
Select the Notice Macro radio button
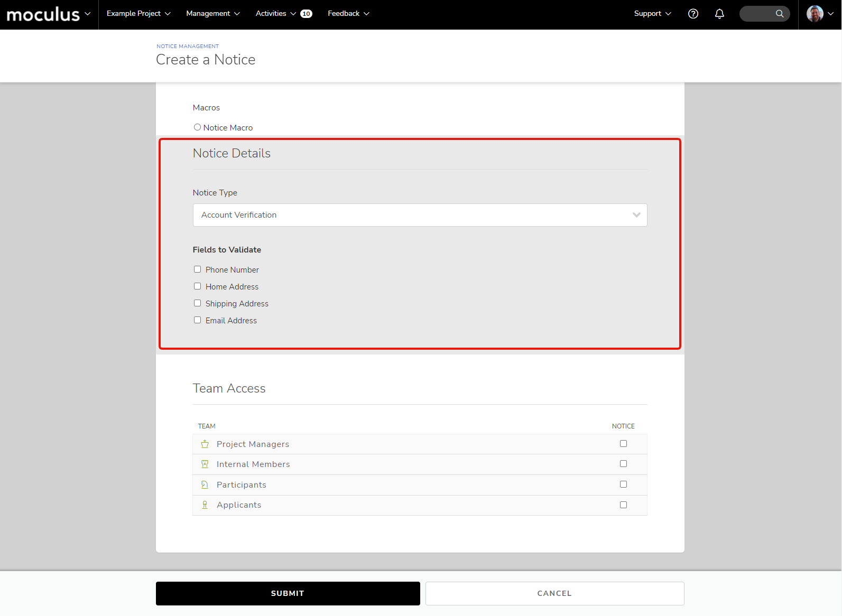coord(197,127)
